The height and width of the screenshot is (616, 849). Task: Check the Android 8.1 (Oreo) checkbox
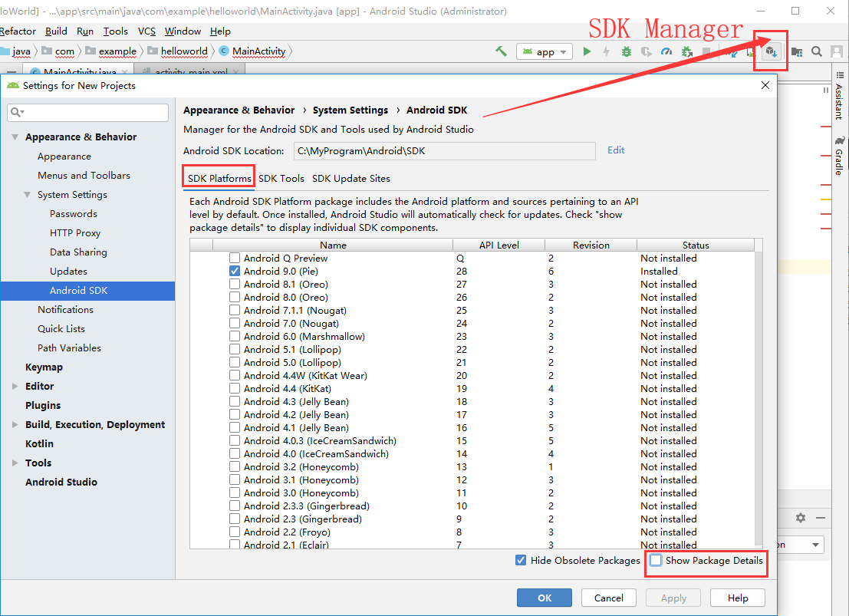pos(235,284)
